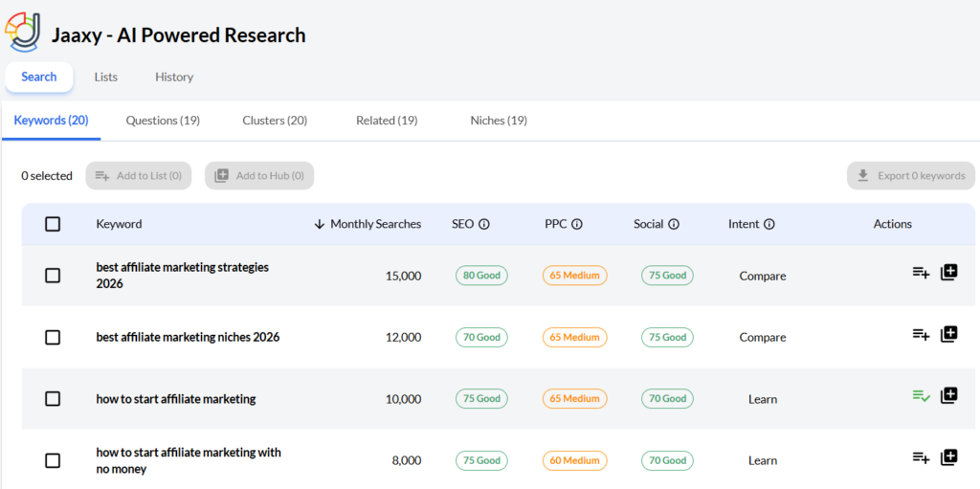Switch to the Questions (19) tab
The width and height of the screenshot is (980, 489).
pos(163,120)
